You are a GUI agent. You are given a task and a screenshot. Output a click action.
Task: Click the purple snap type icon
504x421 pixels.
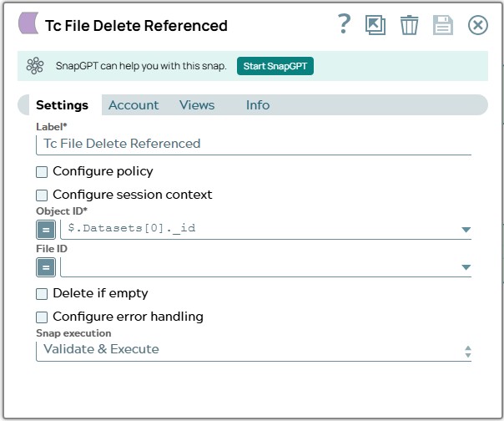[x=28, y=23]
